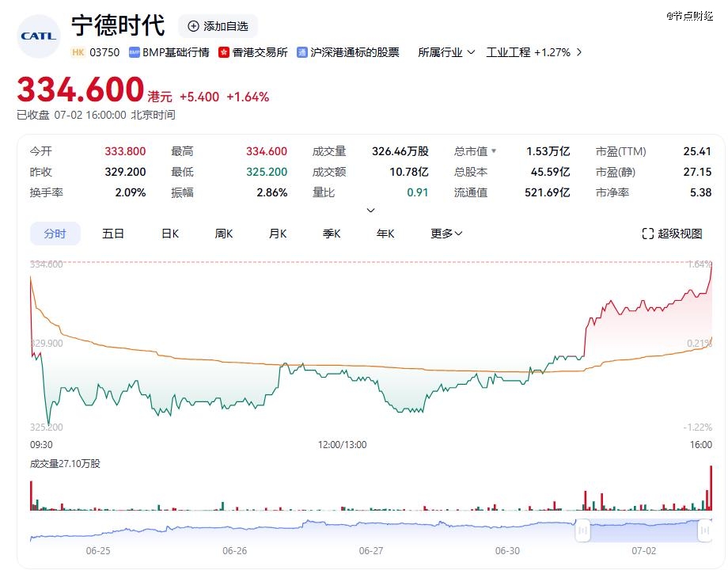728x574 pixels.
Task: Click the 已收盘 07-02 16:00:00 status line
Action: [96, 115]
